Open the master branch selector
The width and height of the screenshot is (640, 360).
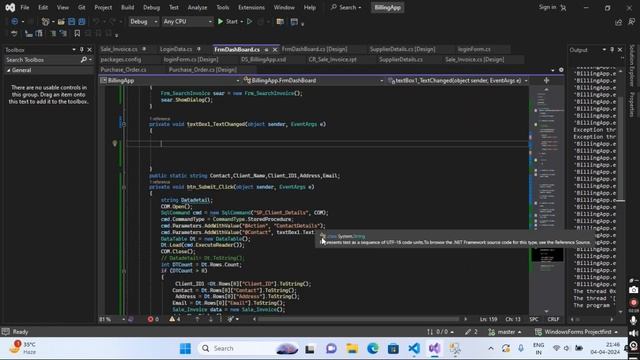point(505,332)
